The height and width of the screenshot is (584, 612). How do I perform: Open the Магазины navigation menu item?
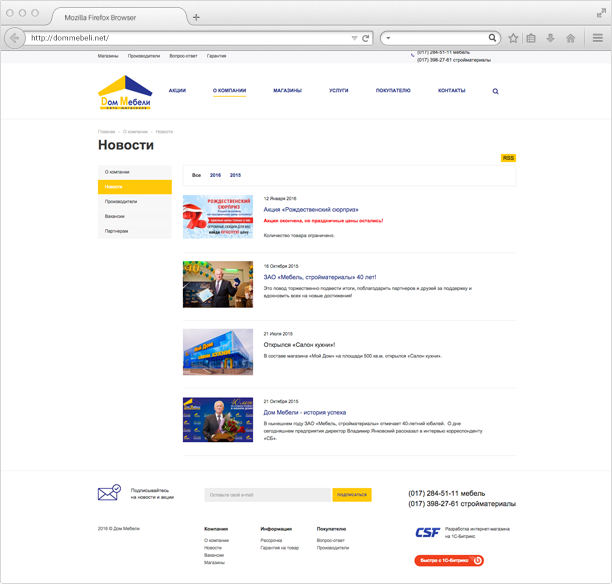287,91
